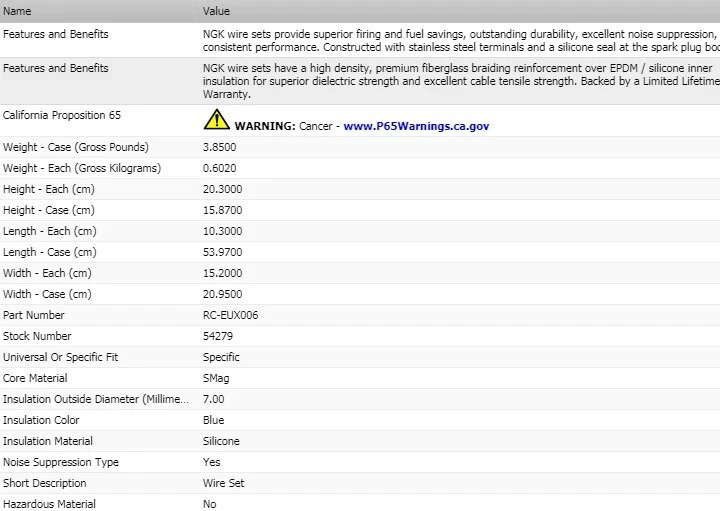
Task: Select the value 10.3000
Action: tap(222, 231)
